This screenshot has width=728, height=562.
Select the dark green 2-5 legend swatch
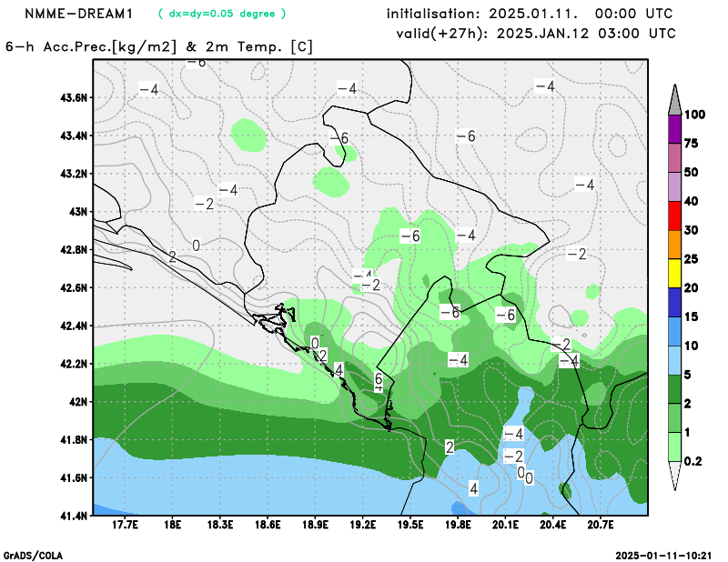pos(674,389)
